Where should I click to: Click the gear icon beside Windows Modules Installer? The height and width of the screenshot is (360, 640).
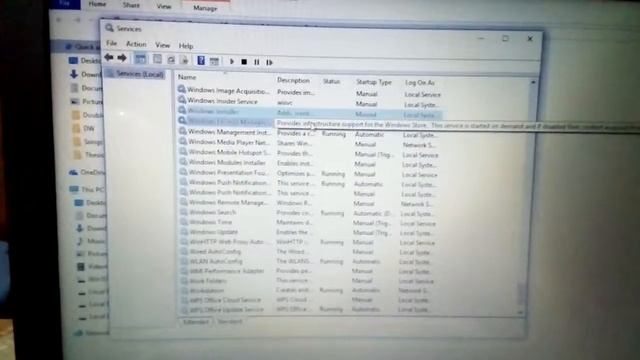point(184,162)
